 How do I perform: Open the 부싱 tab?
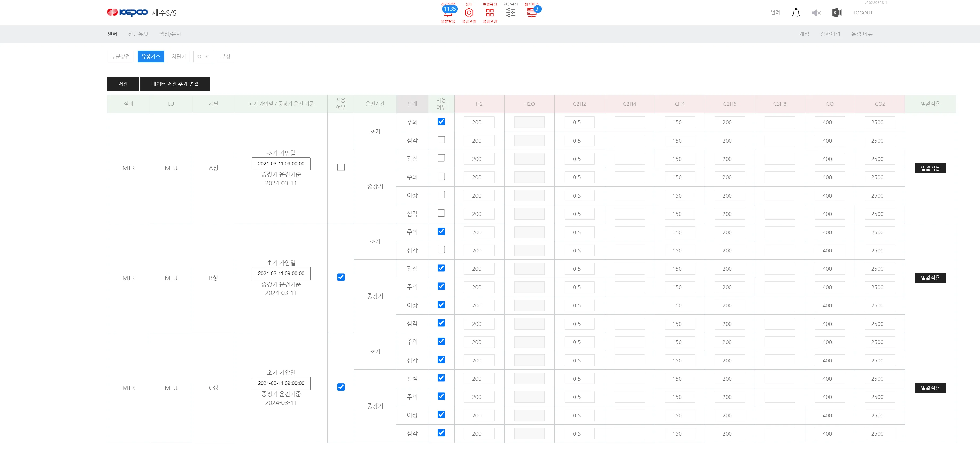[x=225, y=56]
